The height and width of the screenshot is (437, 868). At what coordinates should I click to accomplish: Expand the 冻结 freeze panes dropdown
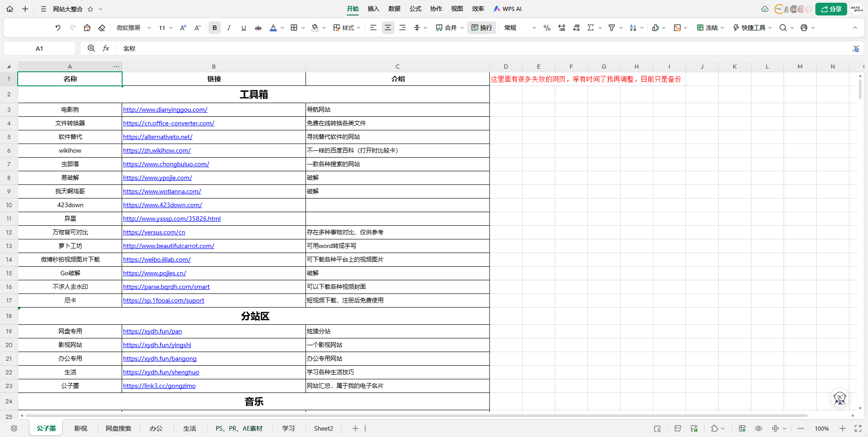click(722, 28)
